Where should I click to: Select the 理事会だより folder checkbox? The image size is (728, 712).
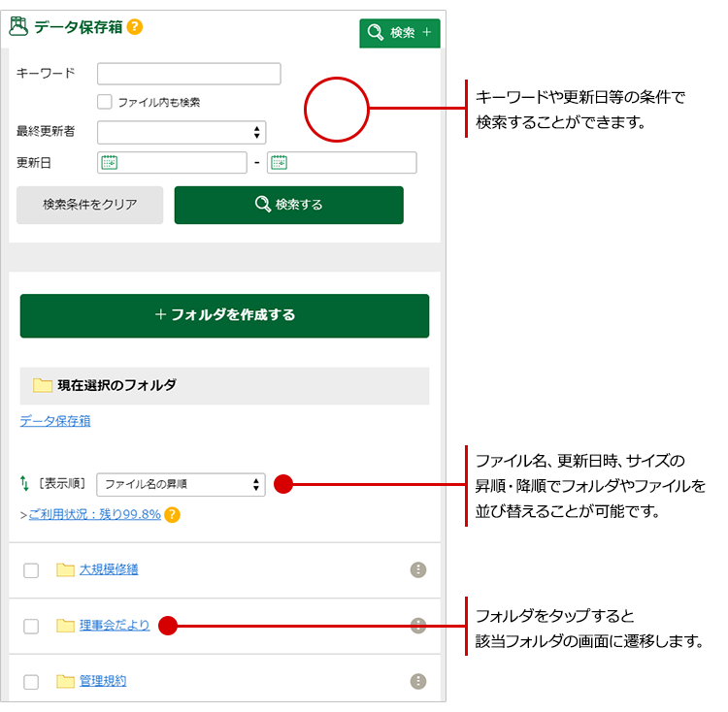pyautogui.click(x=31, y=627)
